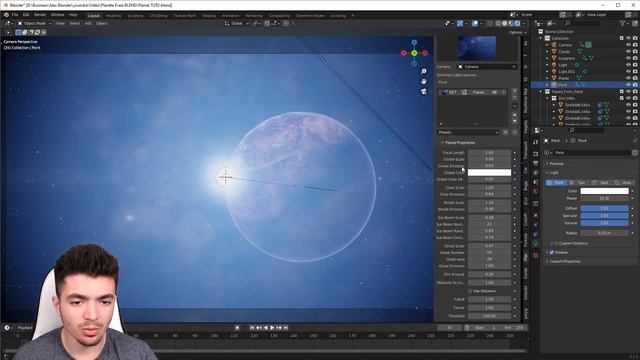This screenshot has height=360, width=640.
Task: Click the light Color swatch
Action: pyautogui.click(x=604, y=191)
